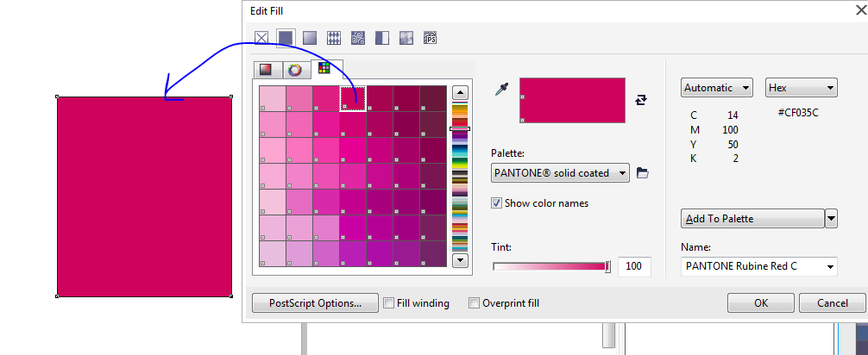Switch to the color viewers wheel tab

click(295, 70)
